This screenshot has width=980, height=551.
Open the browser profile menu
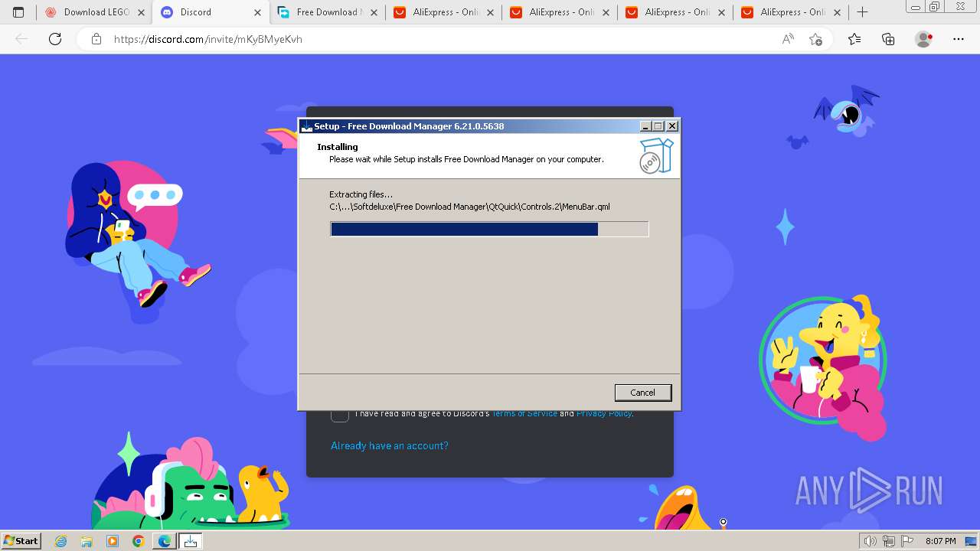point(923,39)
